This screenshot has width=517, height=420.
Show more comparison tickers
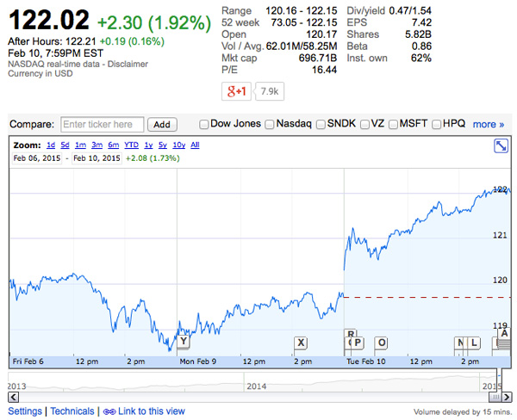(x=489, y=124)
